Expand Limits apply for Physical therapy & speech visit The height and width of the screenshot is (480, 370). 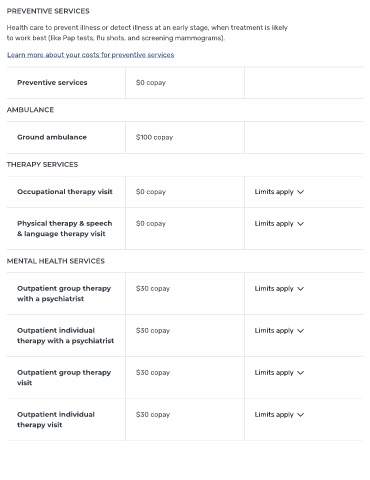(279, 224)
